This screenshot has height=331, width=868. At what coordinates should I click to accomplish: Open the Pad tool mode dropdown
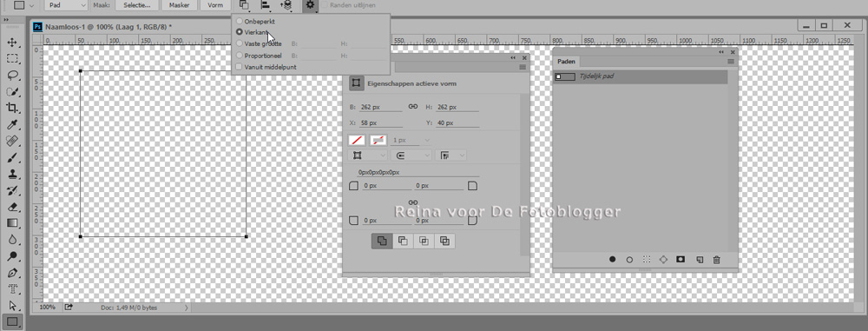click(x=65, y=5)
